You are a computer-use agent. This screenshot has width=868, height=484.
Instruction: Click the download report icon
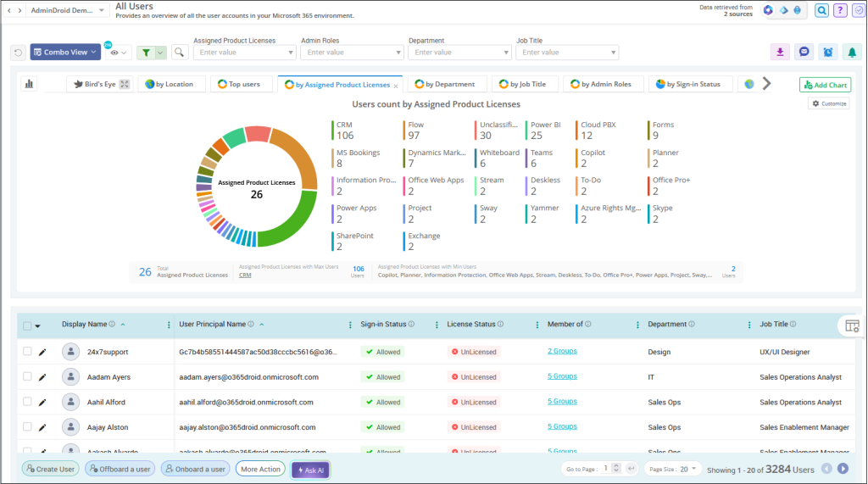pyautogui.click(x=780, y=52)
